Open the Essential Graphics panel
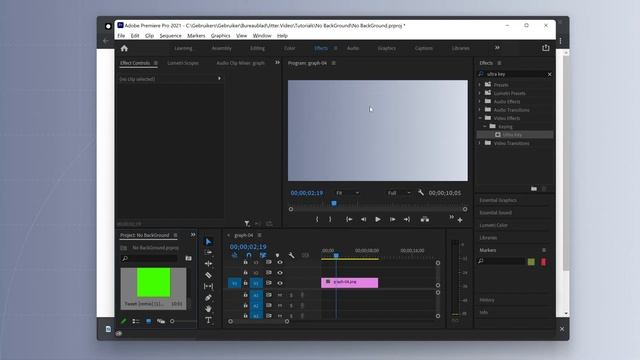Image resolution: width=640 pixels, height=360 pixels. tap(498, 200)
